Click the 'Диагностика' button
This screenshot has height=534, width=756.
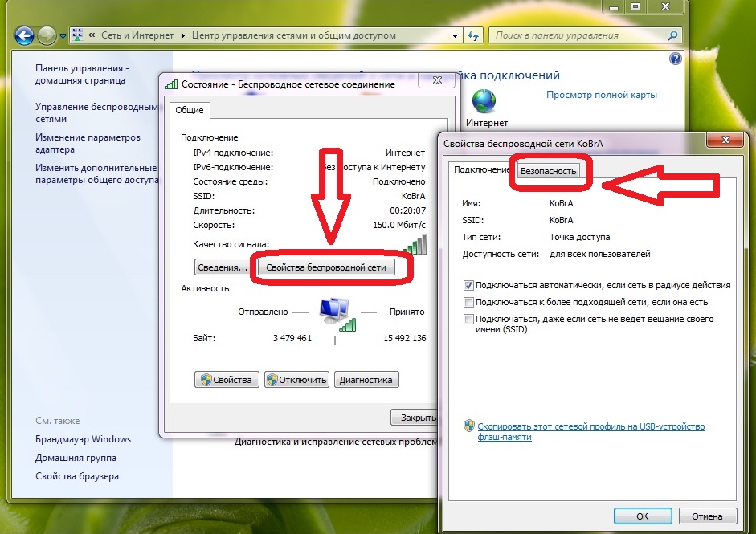coord(366,380)
